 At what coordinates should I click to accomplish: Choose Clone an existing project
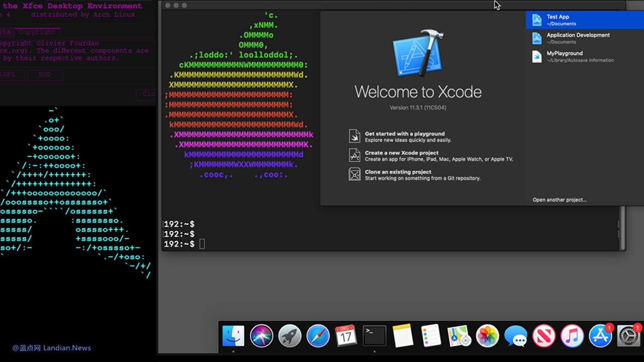tap(398, 172)
